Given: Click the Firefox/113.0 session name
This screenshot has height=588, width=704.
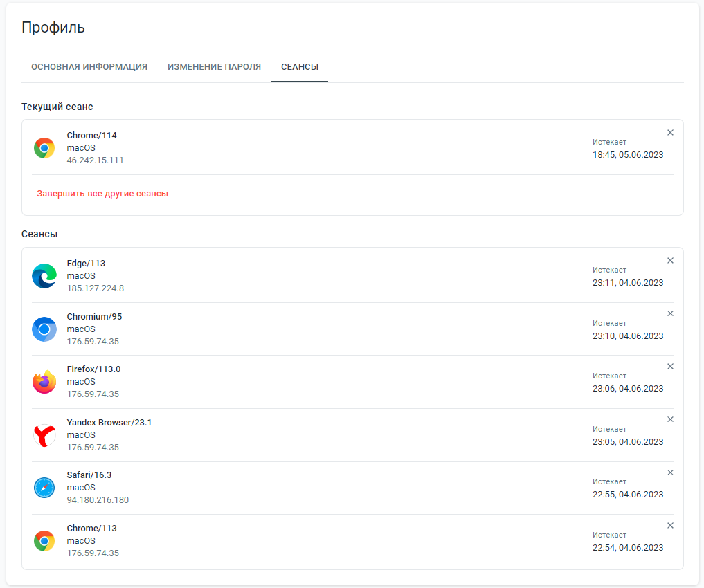Looking at the screenshot, I should click(x=94, y=369).
